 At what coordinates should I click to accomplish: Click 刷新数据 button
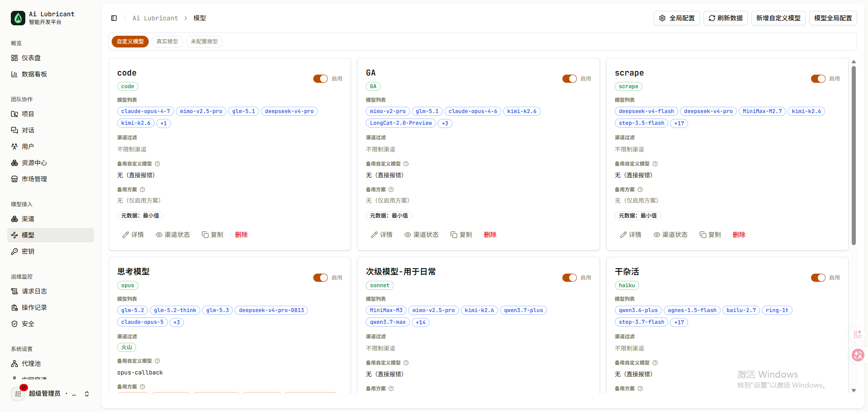(726, 18)
